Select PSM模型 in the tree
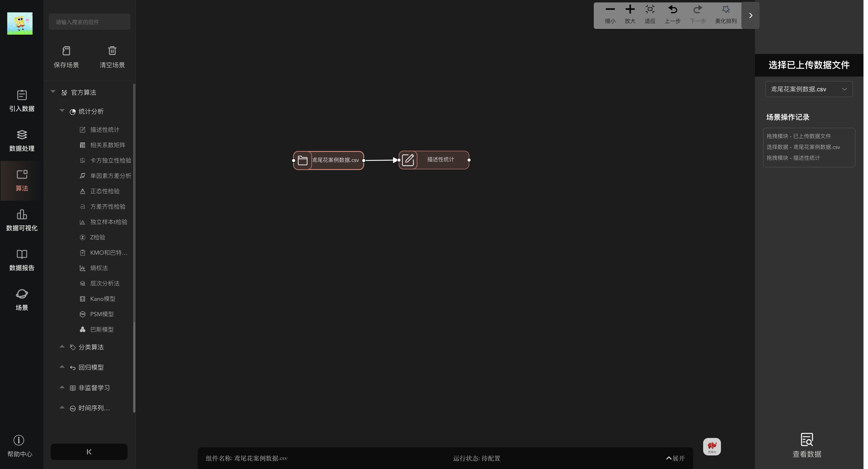The height and width of the screenshot is (469, 868). pos(102,314)
